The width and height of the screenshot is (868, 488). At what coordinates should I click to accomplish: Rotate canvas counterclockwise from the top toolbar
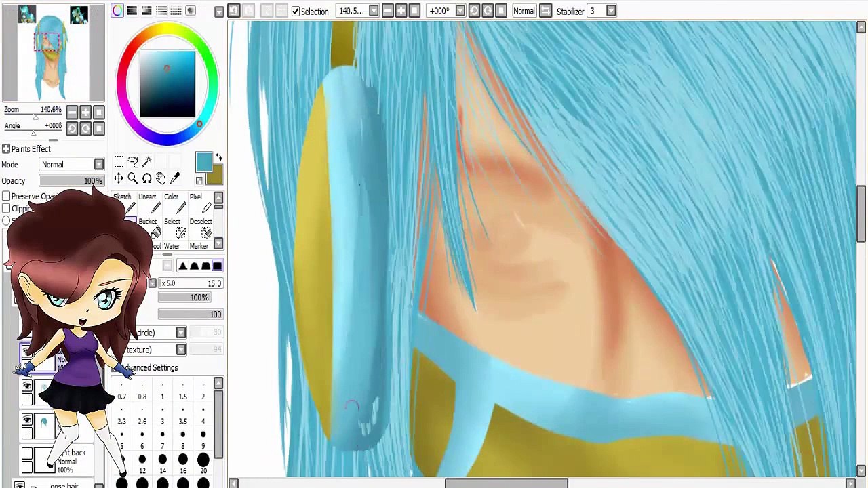(474, 11)
